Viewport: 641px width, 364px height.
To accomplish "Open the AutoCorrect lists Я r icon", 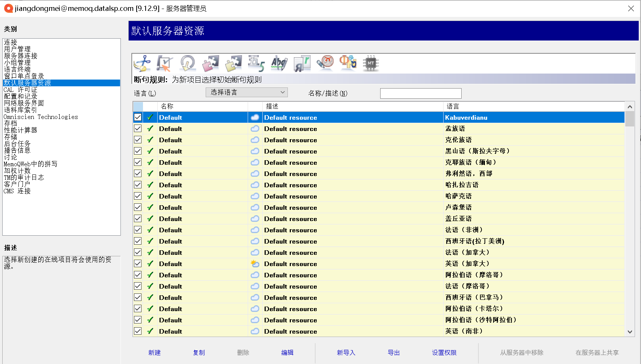I will (x=302, y=63).
